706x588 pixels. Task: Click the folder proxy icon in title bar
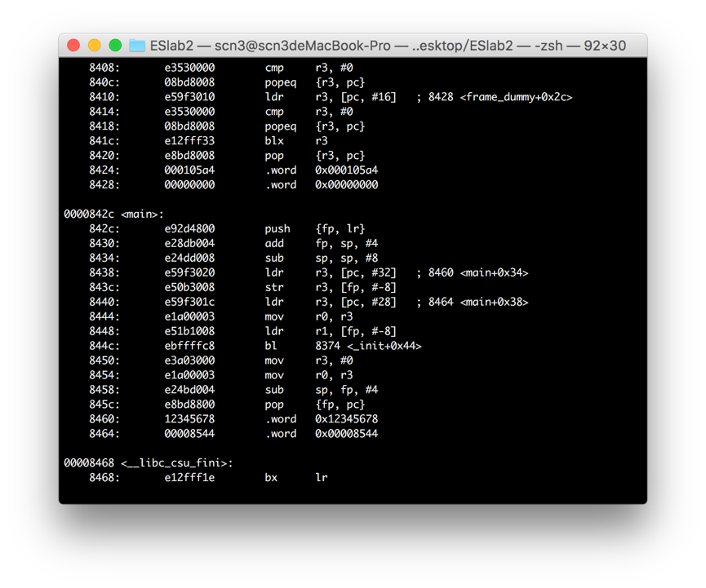(x=137, y=46)
